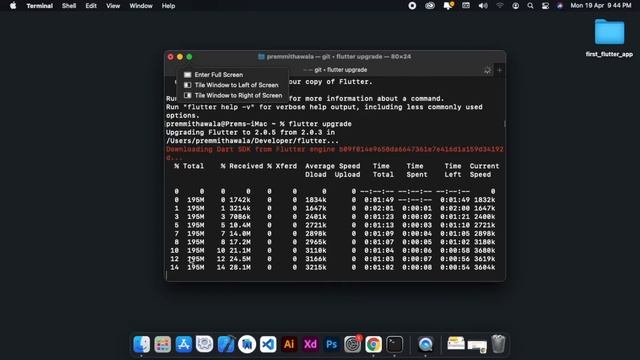
Task: Click the '% Received' column header
Action: coord(242,166)
